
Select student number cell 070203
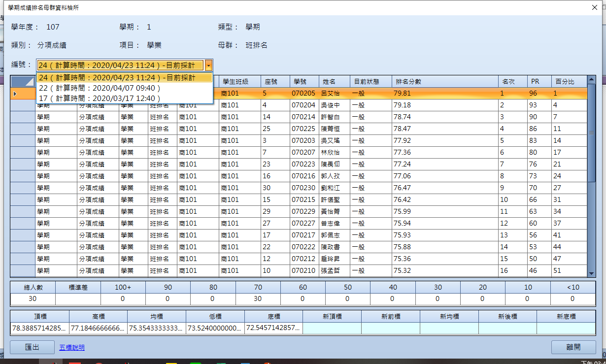click(305, 140)
